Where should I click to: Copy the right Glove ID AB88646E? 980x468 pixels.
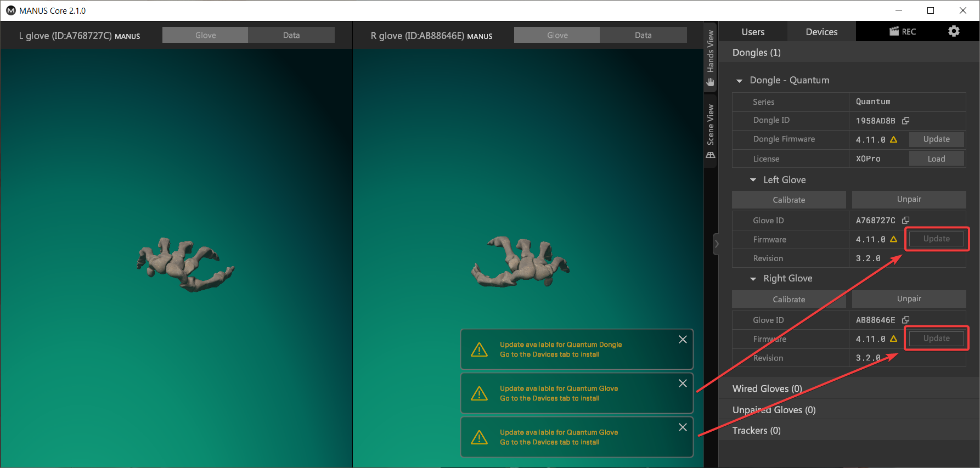tap(906, 320)
